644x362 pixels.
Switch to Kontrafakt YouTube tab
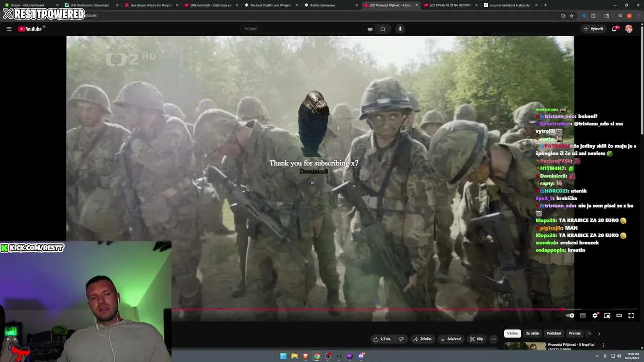pos(210,5)
